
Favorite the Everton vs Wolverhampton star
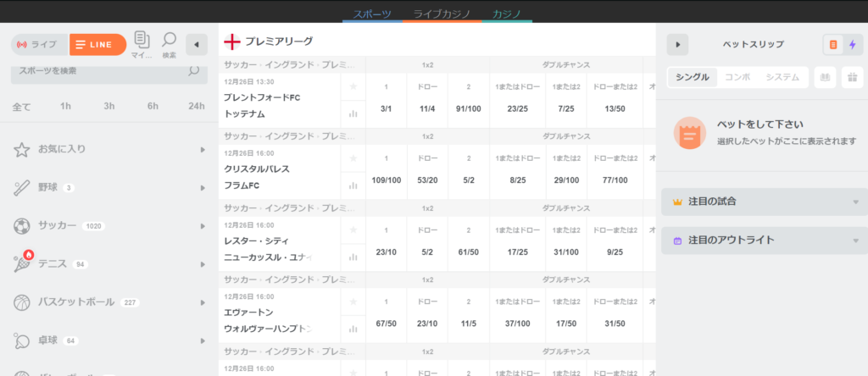pyautogui.click(x=353, y=301)
